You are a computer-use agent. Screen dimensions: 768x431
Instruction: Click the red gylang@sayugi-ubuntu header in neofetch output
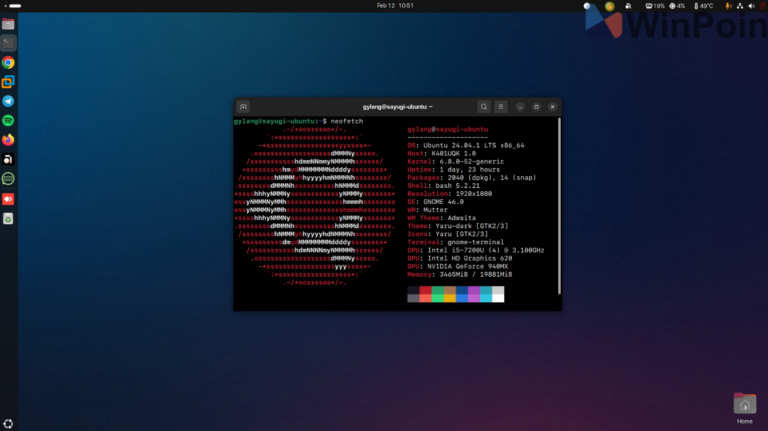click(448, 129)
